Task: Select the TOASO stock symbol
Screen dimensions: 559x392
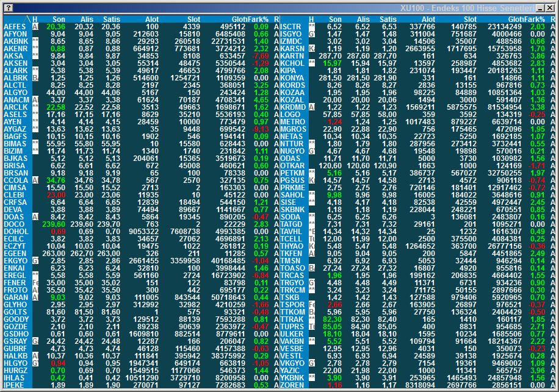Action: 292,268
